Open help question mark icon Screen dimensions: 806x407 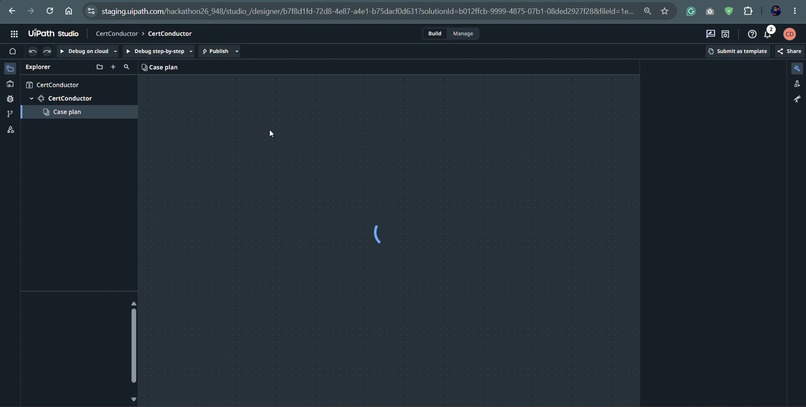pos(752,34)
